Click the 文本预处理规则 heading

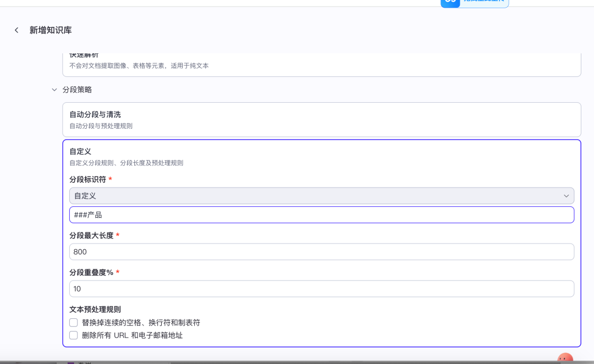(95, 310)
